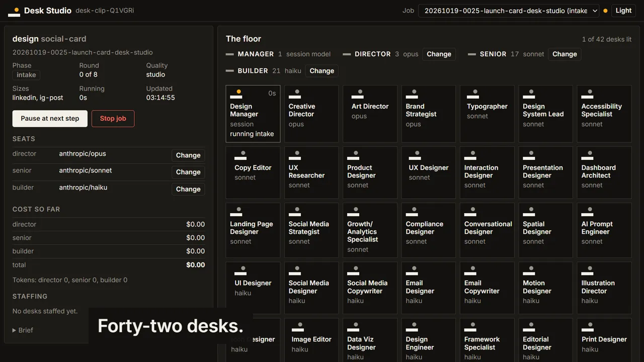Change the director seat model
Screen dimensions: 644x362
pyautogui.click(x=188, y=155)
